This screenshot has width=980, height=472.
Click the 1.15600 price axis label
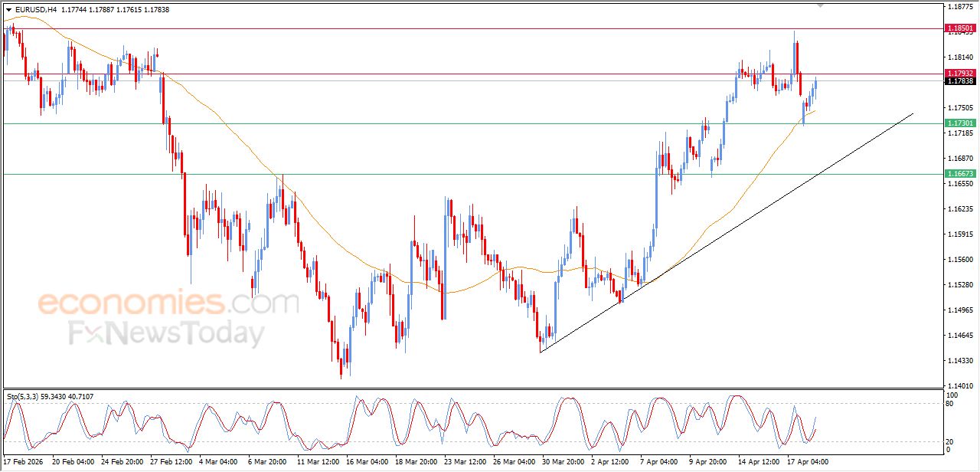(x=962, y=260)
